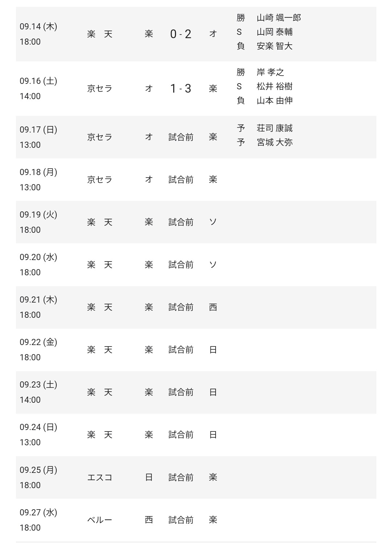Select losing pitcher 安楽 智大
This screenshot has width=392, height=543.
tap(274, 46)
